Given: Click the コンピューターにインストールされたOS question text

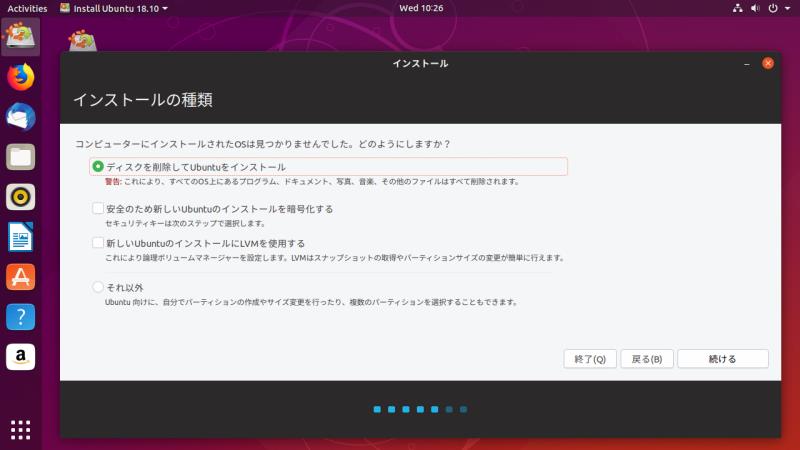Looking at the screenshot, I should (x=262, y=144).
